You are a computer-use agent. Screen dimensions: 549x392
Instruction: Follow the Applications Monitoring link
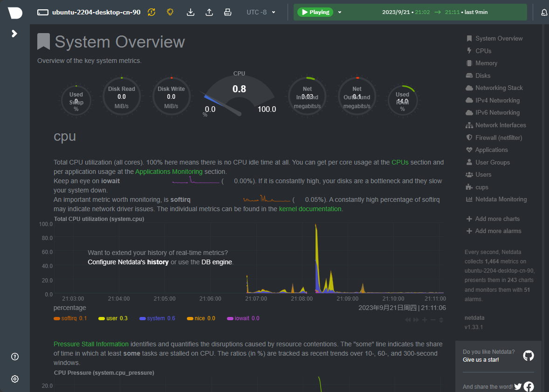[x=169, y=172]
